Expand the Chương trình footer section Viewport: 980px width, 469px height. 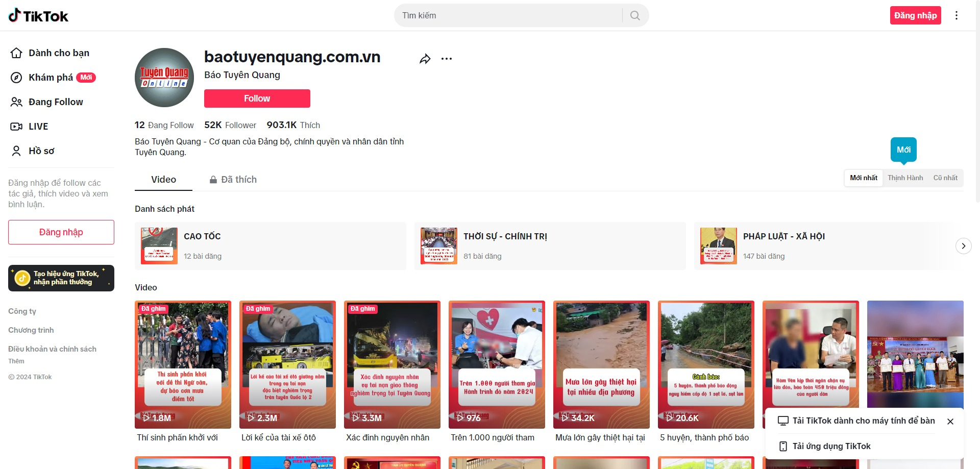tap(31, 330)
